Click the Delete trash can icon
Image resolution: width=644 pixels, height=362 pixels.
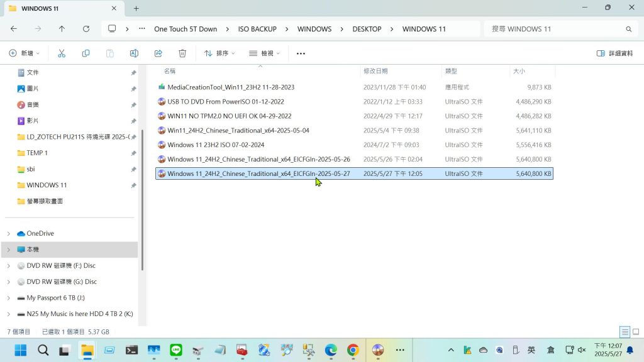[x=182, y=53]
